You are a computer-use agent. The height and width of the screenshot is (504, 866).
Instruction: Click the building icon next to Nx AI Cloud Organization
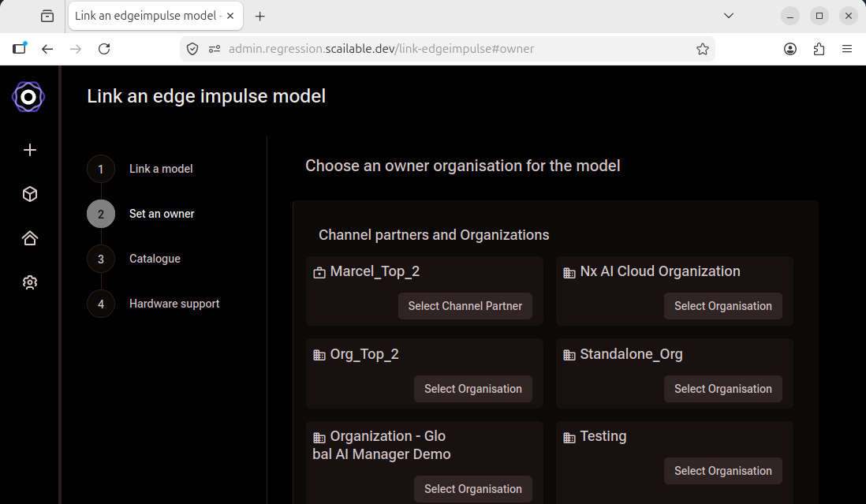[569, 273]
